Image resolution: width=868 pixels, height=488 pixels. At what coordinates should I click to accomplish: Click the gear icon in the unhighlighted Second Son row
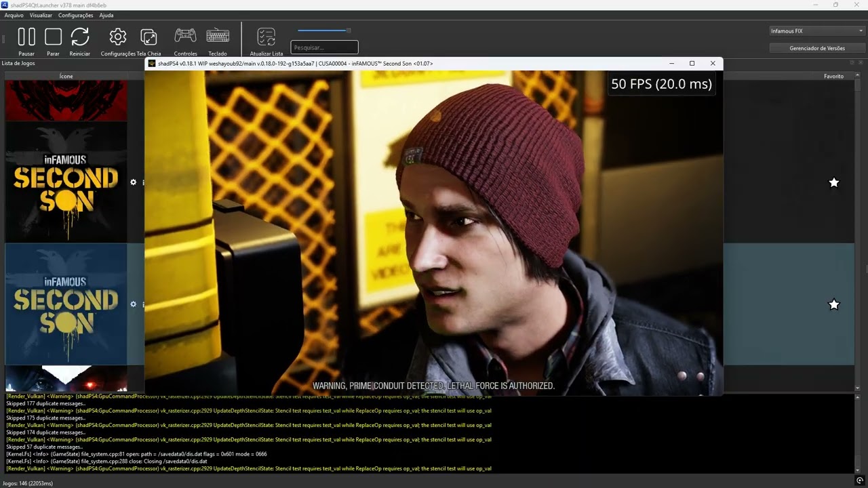click(134, 182)
